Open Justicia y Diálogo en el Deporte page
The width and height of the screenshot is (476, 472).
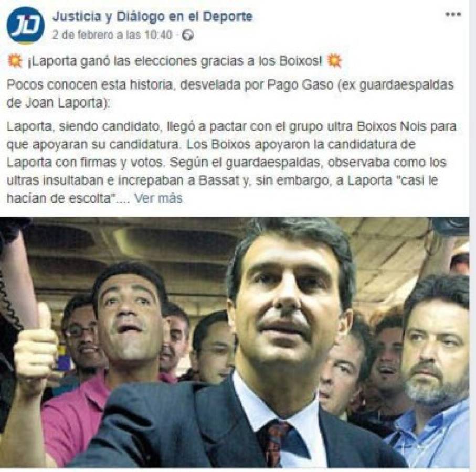point(152,17)
